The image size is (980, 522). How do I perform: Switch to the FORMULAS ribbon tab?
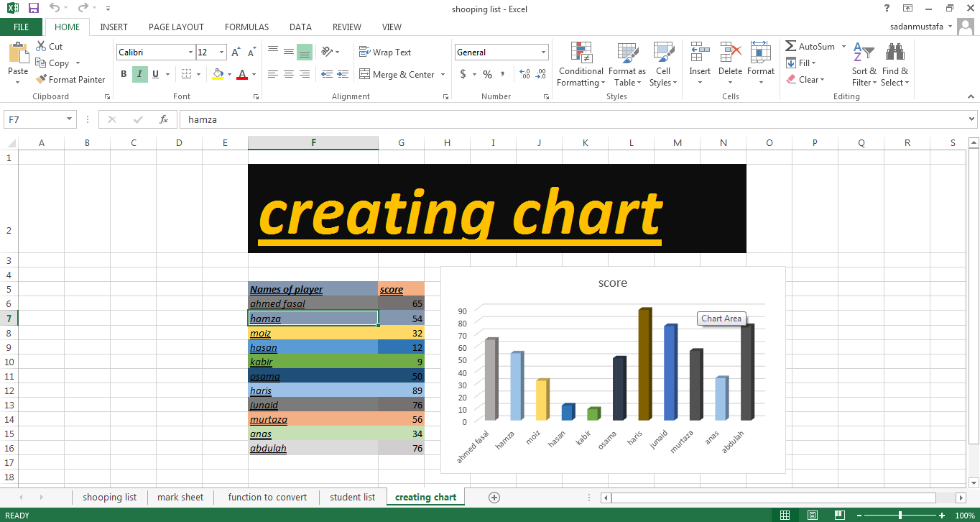tap(246, 27)
